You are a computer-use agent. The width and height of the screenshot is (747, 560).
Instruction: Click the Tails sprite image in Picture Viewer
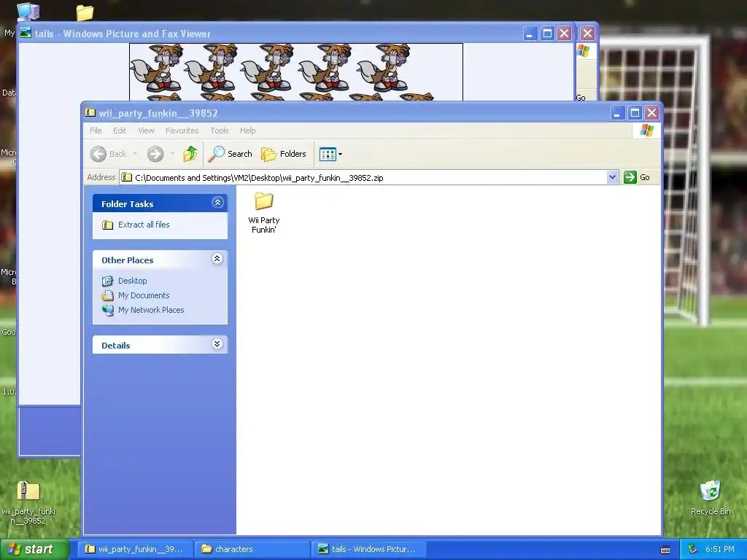click(296, 72)
